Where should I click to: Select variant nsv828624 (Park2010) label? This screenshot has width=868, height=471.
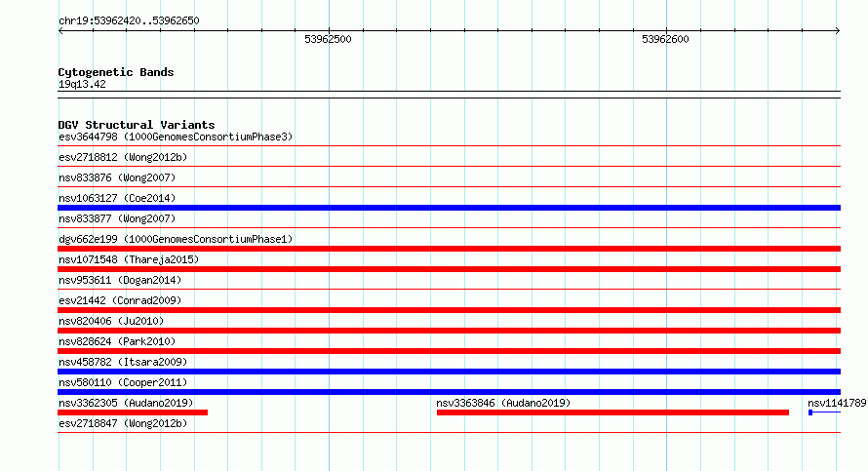117,341
